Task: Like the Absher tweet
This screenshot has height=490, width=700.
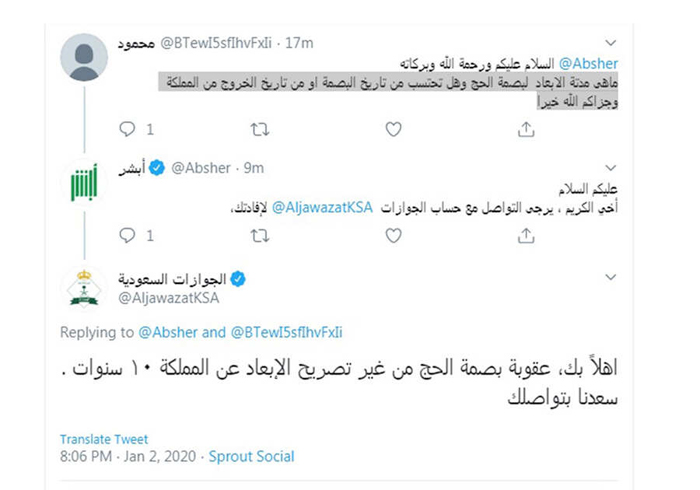Action: click(x=393, y=235)
